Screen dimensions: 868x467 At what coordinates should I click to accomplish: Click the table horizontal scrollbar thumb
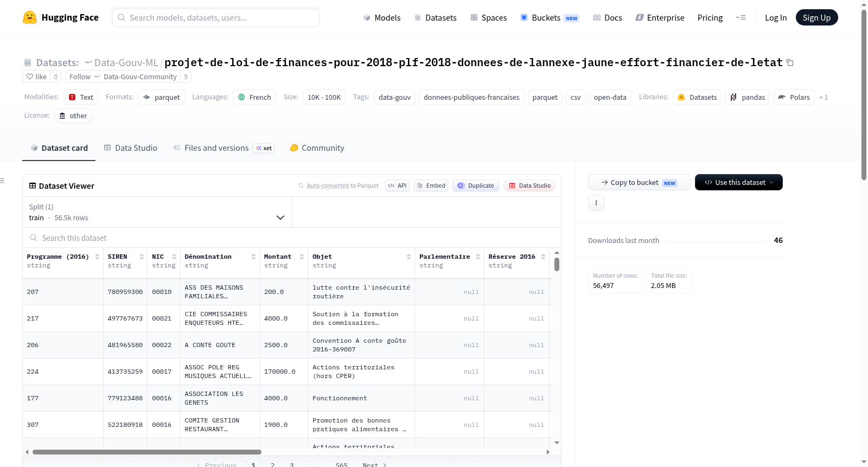pyautogui.click(x=146, y=452)
